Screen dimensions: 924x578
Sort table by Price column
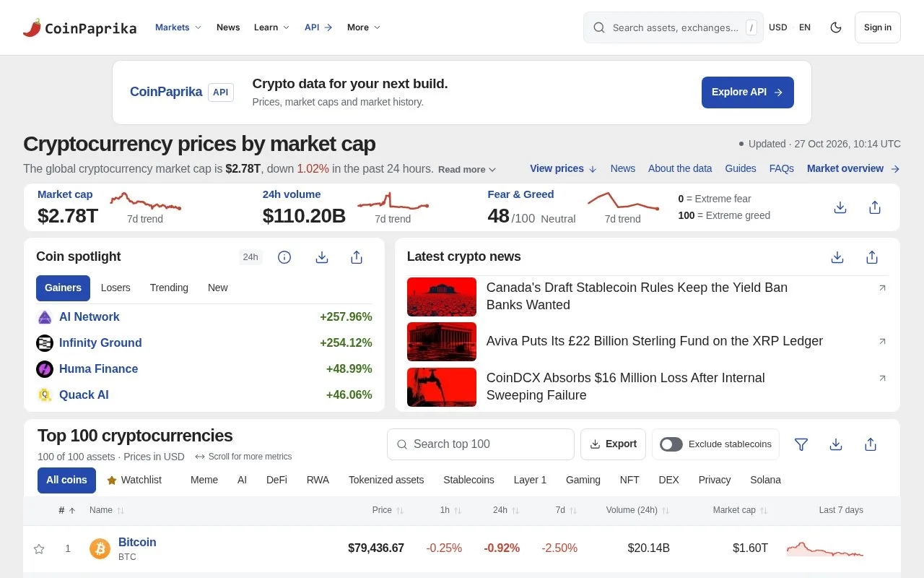(x=388, y=510)
